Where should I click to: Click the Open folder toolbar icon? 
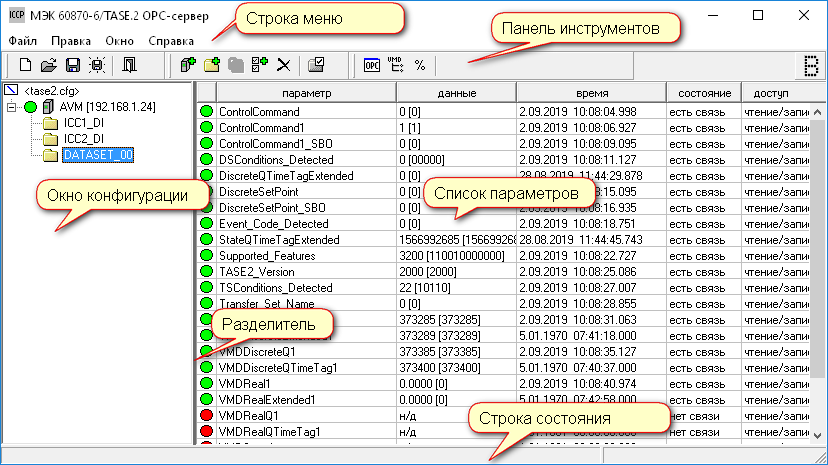[47, 65]
